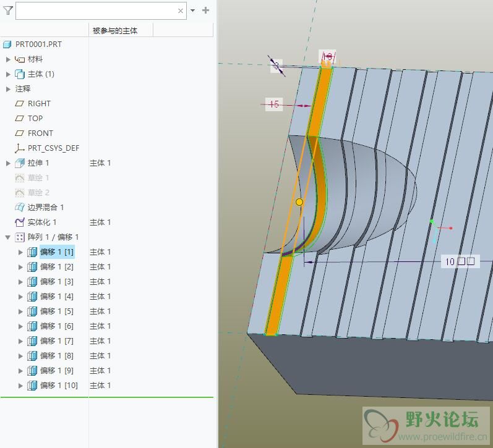Viewport: 493px width, 448px height.
Task: Select the RIGHT datum plane label
Action: pos(39,104)
